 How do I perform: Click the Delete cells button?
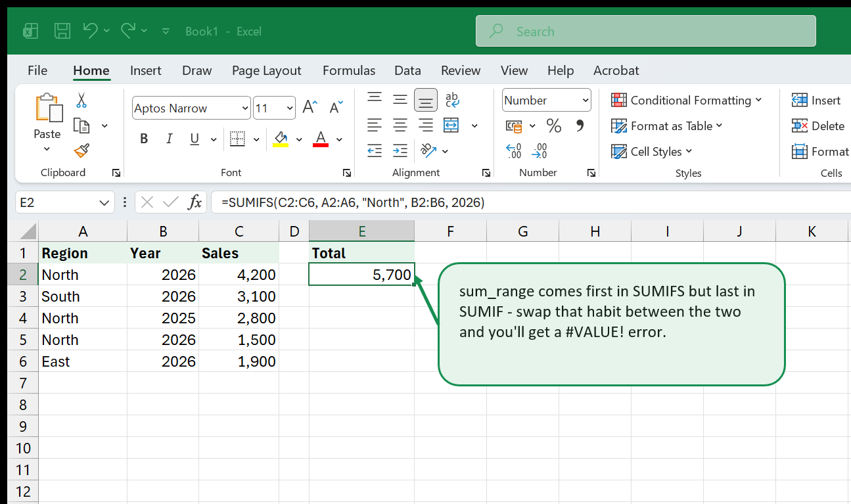pos(819,126)
